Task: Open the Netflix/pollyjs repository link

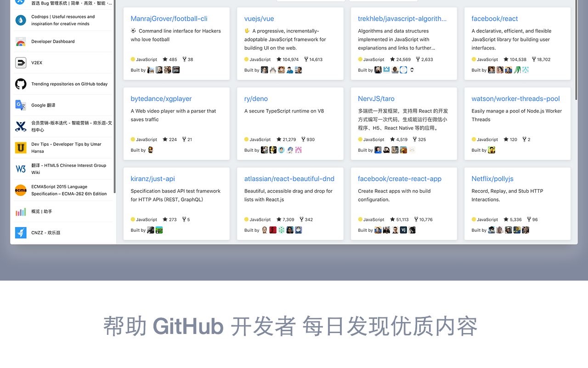Action: (x=492, y=178)
